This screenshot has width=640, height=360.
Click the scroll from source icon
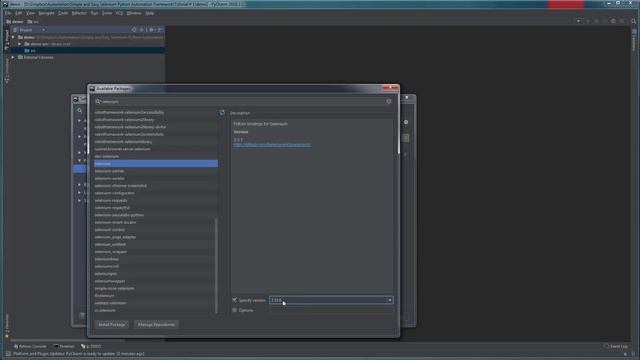134,30
